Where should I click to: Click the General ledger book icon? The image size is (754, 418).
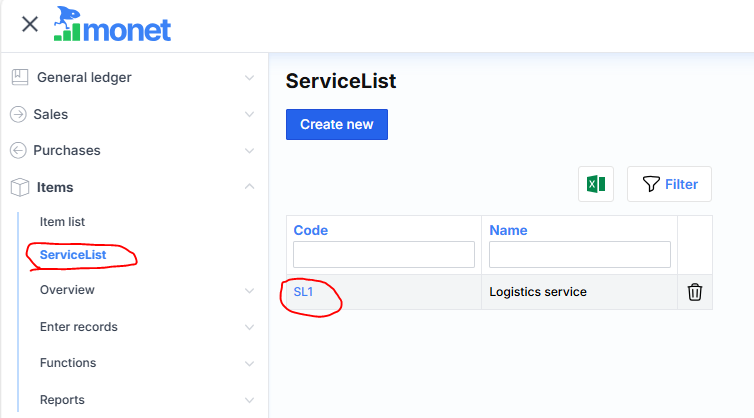19,77
